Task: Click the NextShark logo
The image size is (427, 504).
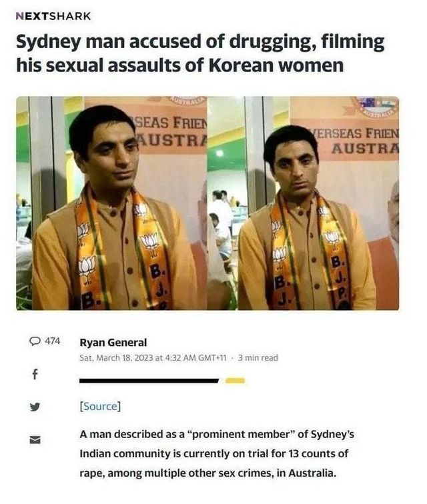Action: point(53,16)
